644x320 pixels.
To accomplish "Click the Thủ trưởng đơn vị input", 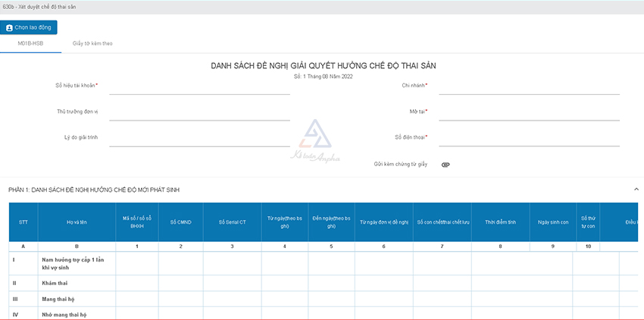I will 199,112.
